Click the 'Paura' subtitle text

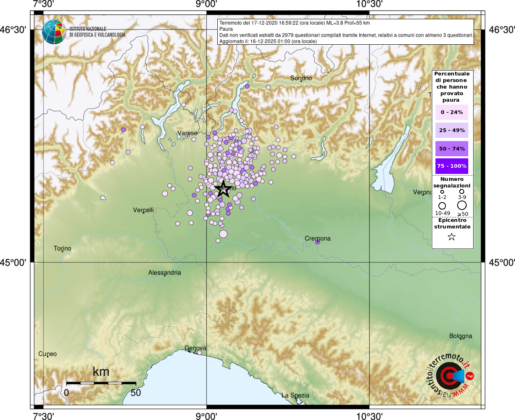click(226, 29)
